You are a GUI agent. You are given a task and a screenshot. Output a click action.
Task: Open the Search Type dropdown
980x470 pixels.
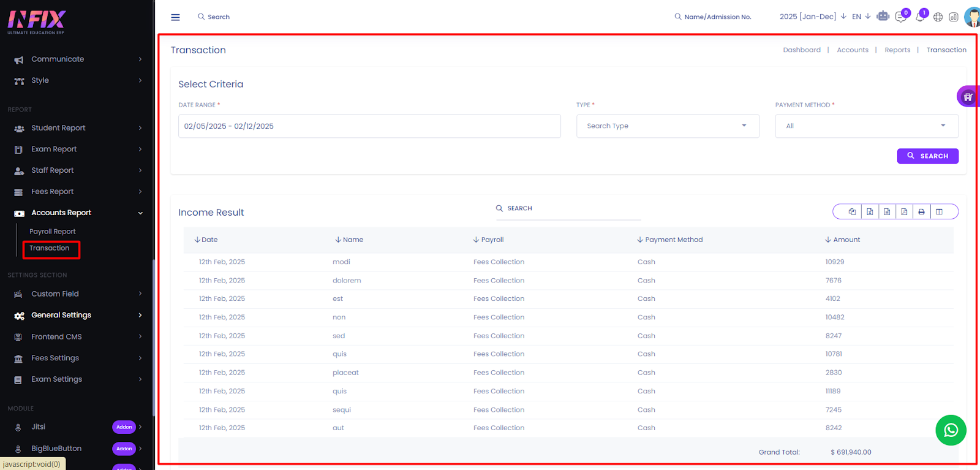point(668,126)
